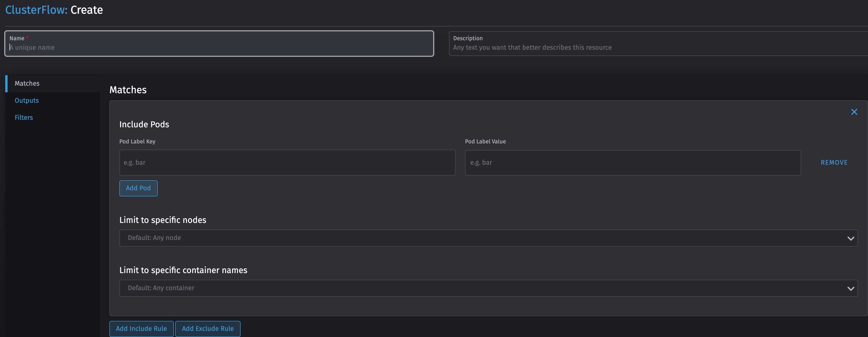Switch to the Outputs section
The height and width of the screenshot is (337, 868).
coord(27,100)
